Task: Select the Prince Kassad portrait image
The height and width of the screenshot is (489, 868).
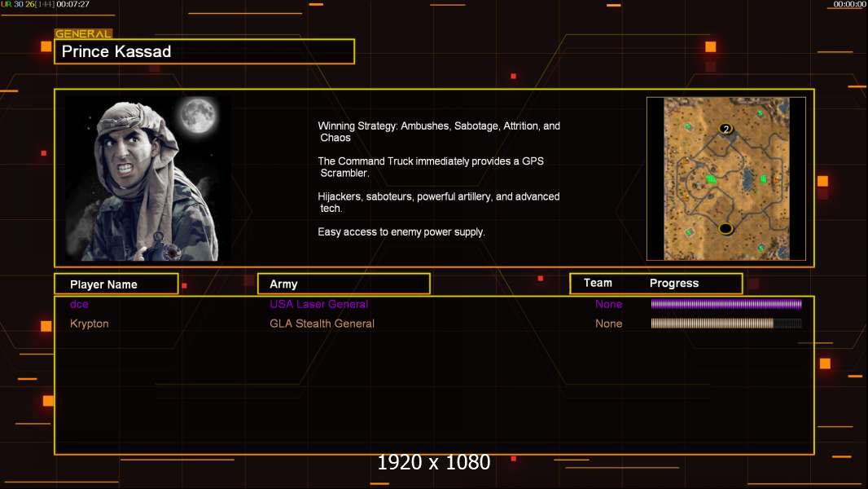Action: [x=148, y=178]
